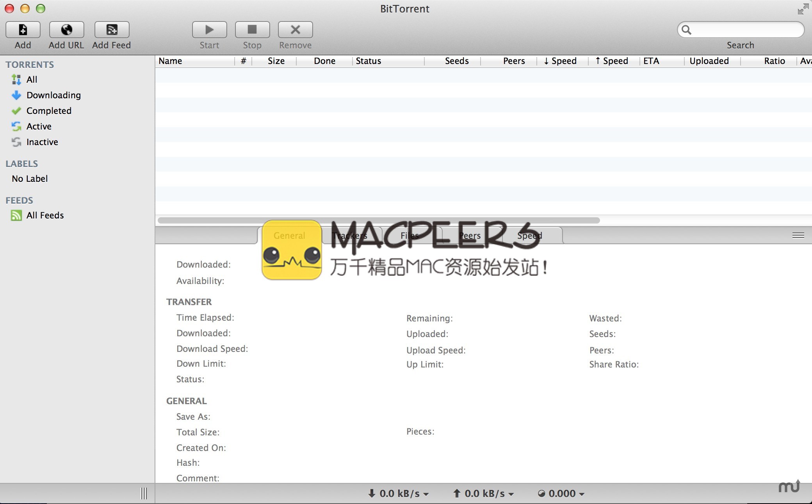Sort torrents by Uploaded column header
812x504 pixels.
[709, 61]
